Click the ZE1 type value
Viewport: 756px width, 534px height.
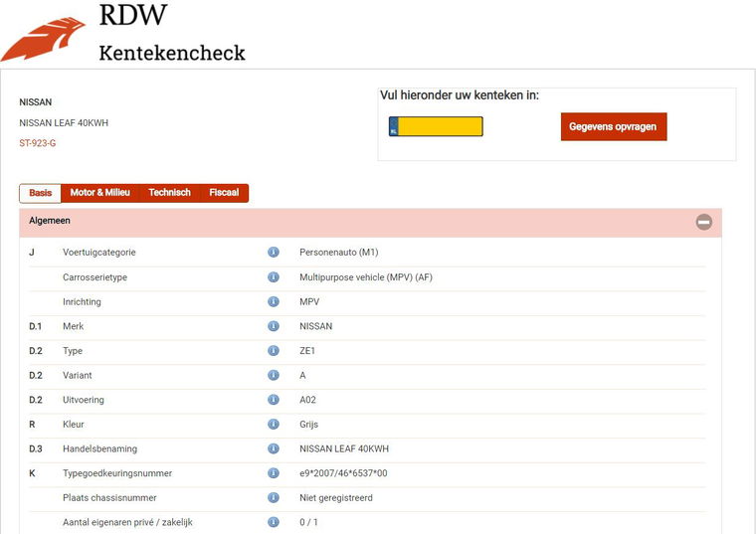point(307,351)
